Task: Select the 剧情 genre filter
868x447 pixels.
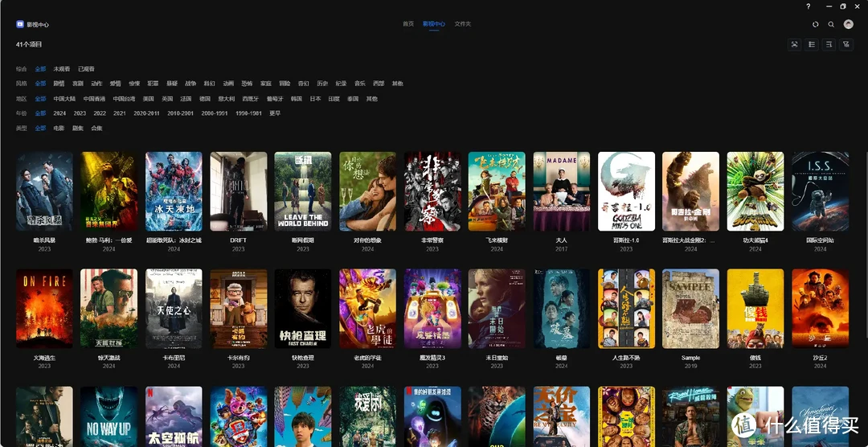Action: 59,84
